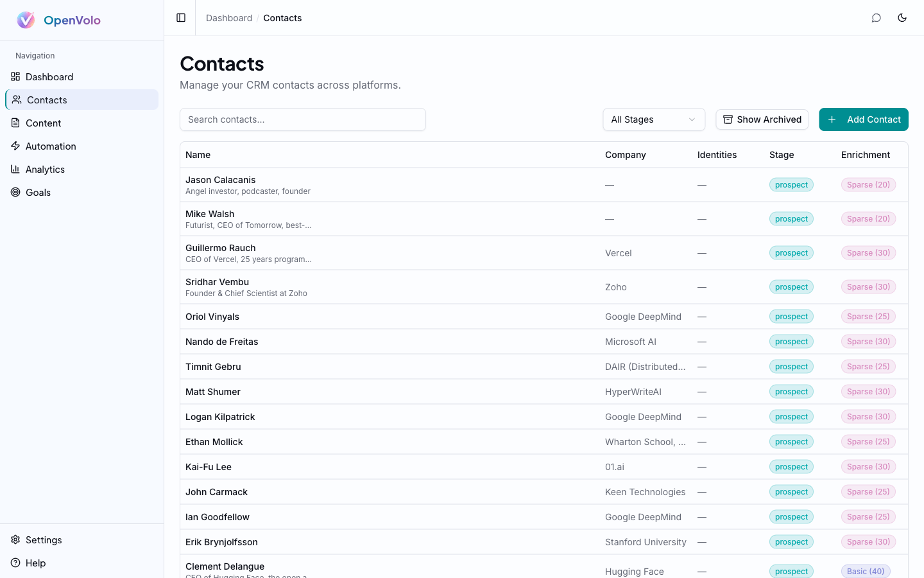Click the OpenVolo logo icon
The image size is (924, 578).
(x=26, y=19)
